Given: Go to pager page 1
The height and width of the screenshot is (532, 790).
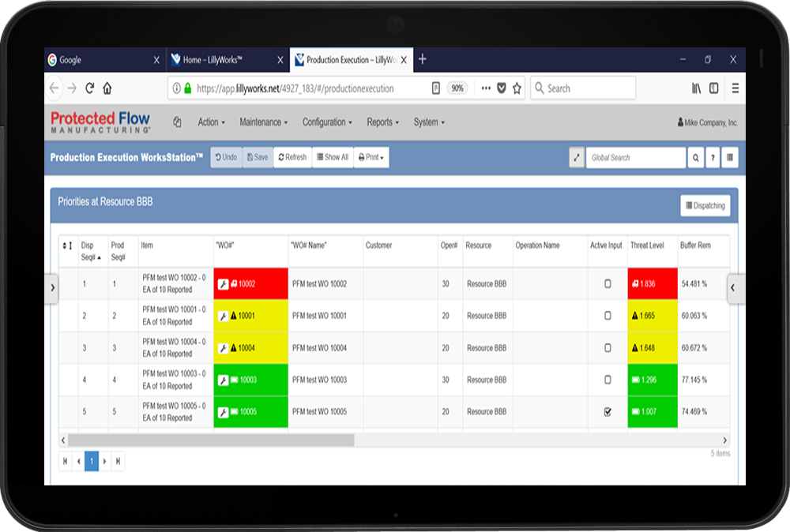Looking at the screenshot, I should coord(92,461).
